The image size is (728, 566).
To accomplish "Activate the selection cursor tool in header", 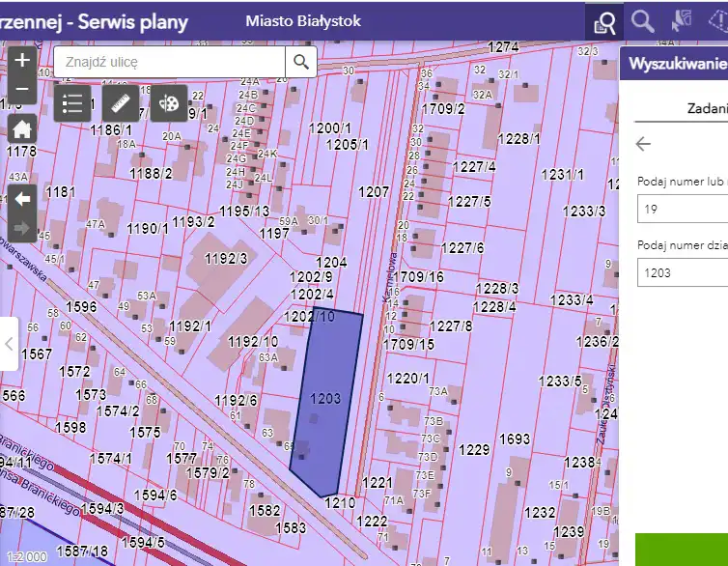I will 682,21.
